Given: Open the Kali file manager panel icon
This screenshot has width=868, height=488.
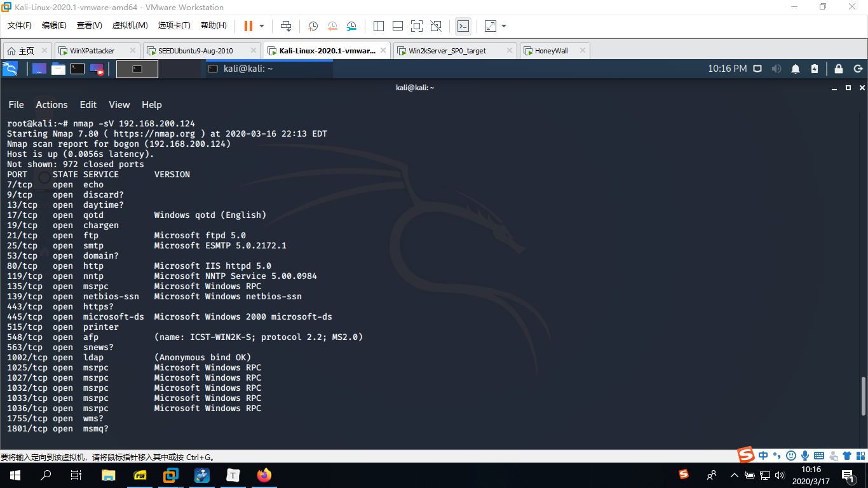Looking at the screenshot, I should pos(58,69).
